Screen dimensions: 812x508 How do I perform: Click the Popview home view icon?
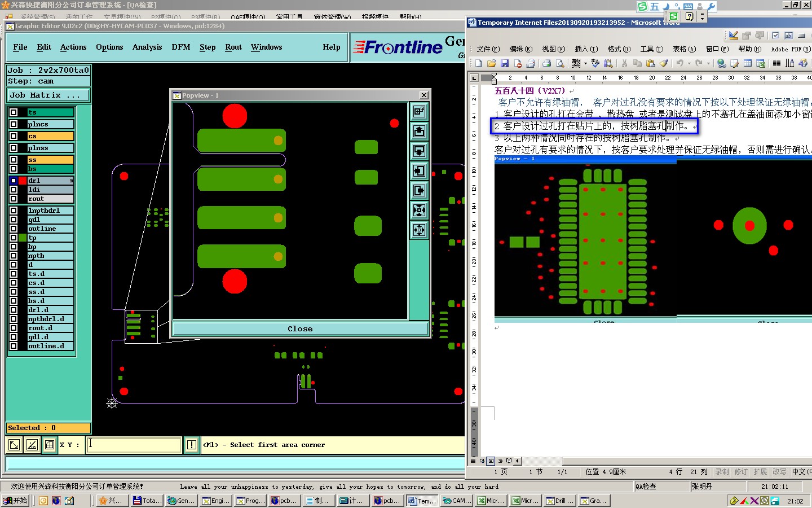click(419, 112)
